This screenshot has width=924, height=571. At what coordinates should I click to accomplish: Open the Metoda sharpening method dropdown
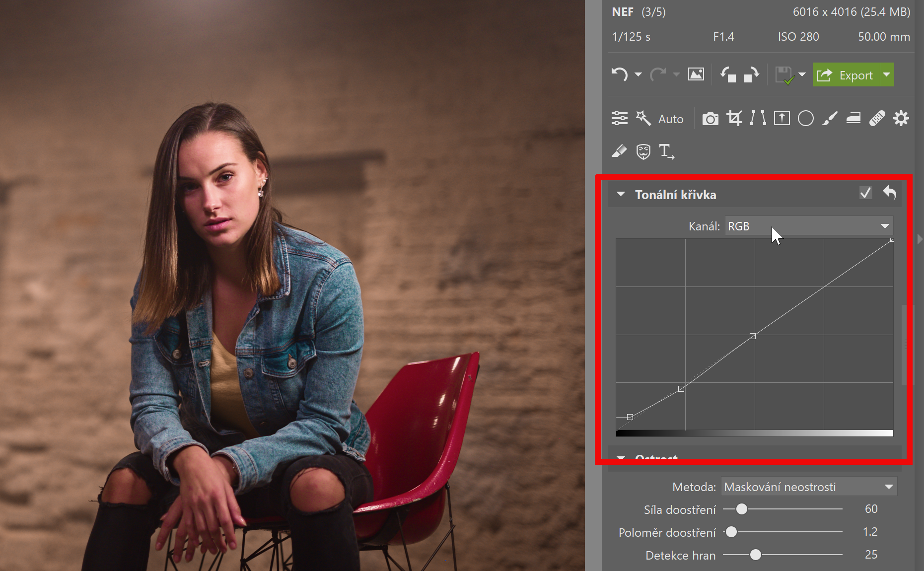(x=809, y=487)
